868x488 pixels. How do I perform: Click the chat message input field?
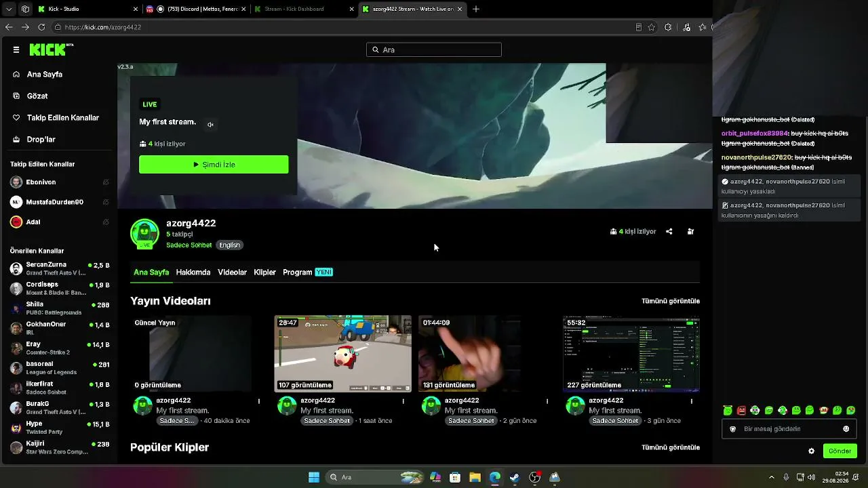pyautogui.click(x=789, y=429)
